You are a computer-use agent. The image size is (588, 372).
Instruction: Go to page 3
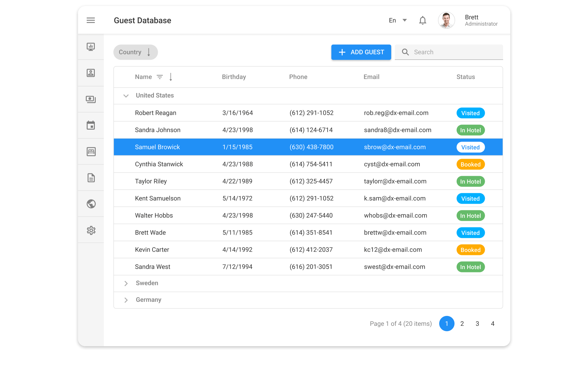[477, 324]
